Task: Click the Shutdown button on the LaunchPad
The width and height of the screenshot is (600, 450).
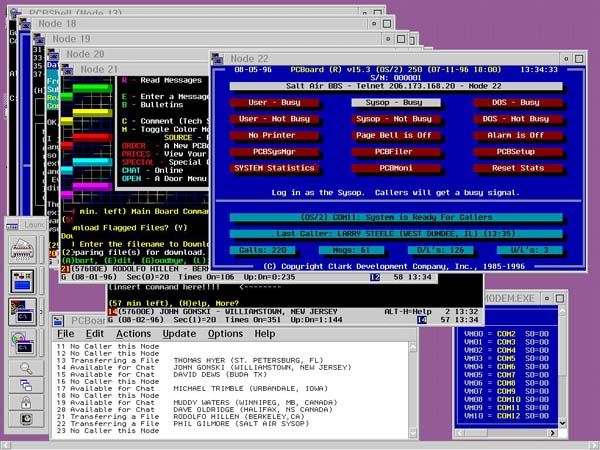Action: [x=26, y=419]
